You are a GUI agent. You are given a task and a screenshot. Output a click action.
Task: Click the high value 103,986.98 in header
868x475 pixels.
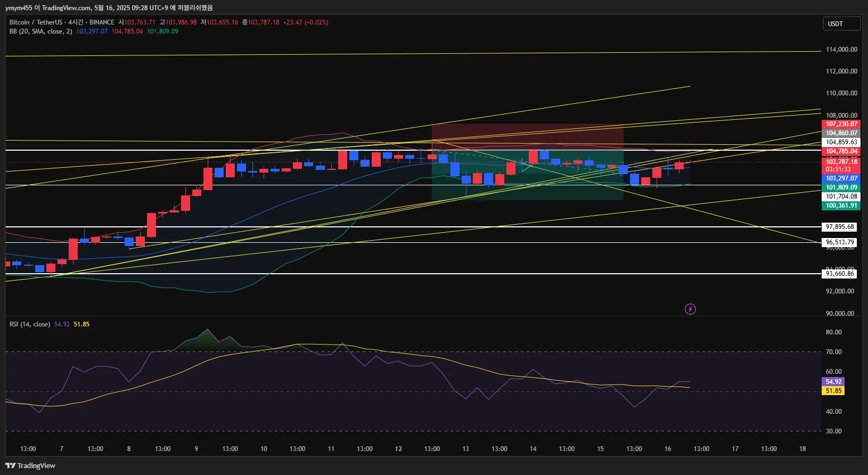(181, 22)
